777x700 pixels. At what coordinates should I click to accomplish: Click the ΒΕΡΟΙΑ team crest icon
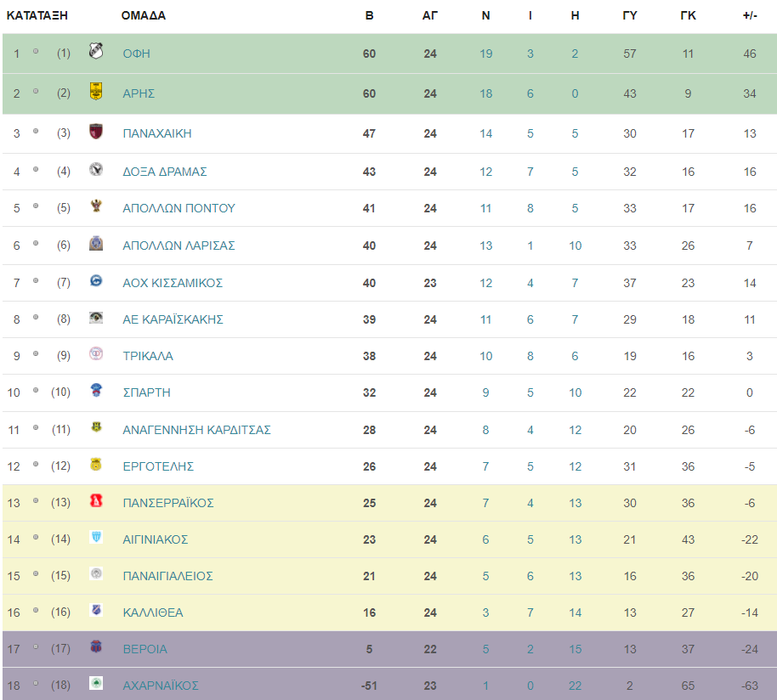pyautogui.click(x=96, y=646)
